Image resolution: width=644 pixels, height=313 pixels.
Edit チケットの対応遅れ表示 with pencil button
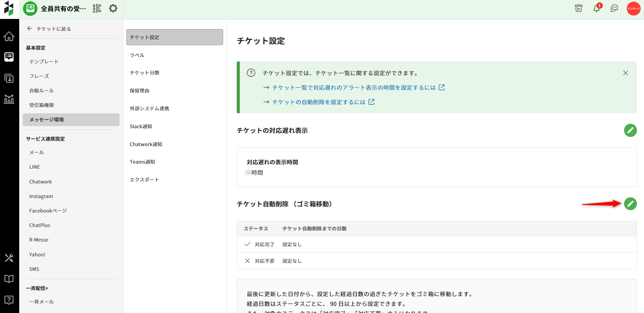630,130
